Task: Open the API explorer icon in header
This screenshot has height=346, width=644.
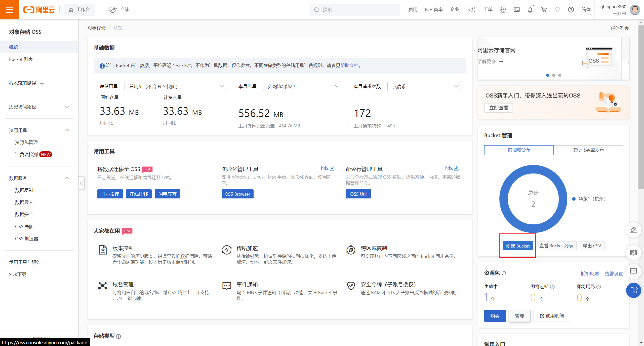Action: [503, 10]
